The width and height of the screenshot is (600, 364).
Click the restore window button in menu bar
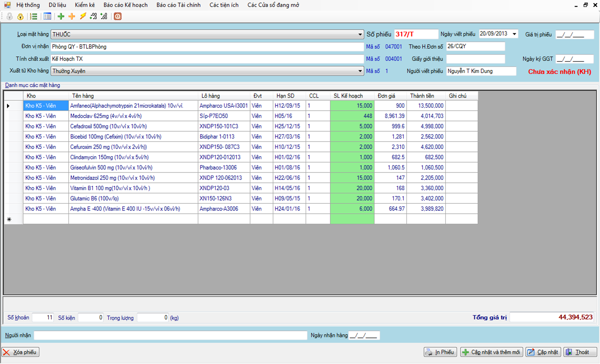(x=585, y=5)
